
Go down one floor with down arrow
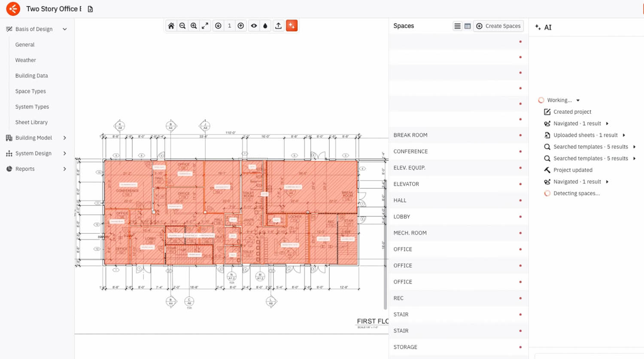coord(218,26)
